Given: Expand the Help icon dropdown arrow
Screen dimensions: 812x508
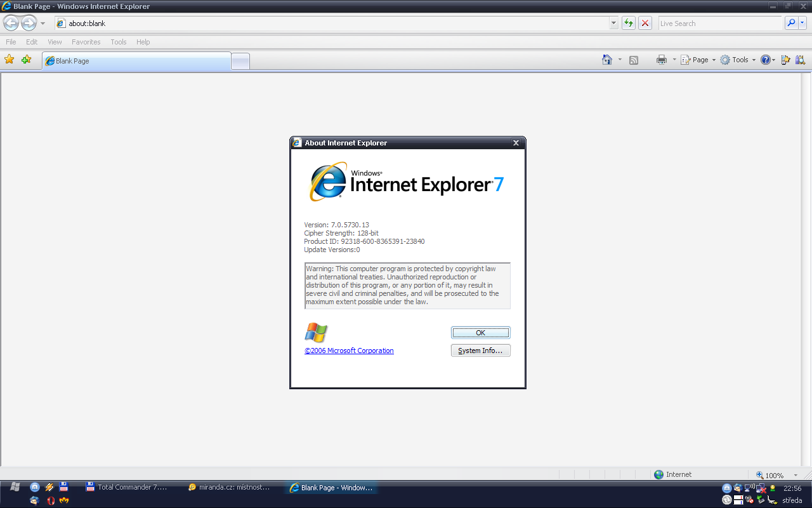Looking at the screenshot, I should pyautogui.click(x=774, y=60).
